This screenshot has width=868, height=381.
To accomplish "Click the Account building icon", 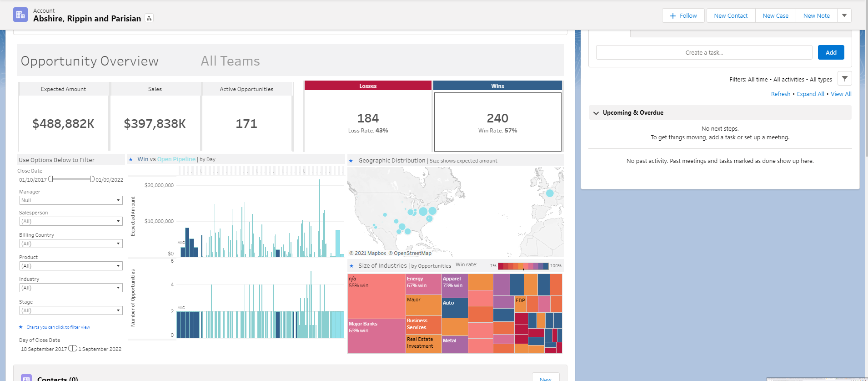I will pos(20,15).
